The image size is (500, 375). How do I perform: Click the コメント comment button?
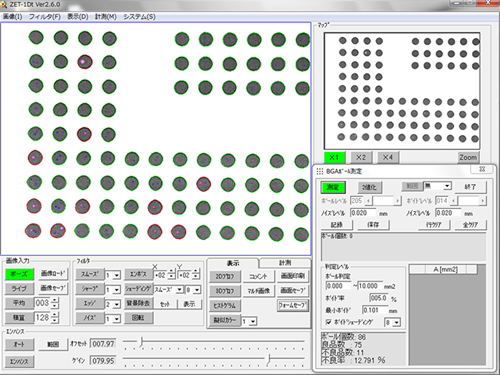[258, 276]
